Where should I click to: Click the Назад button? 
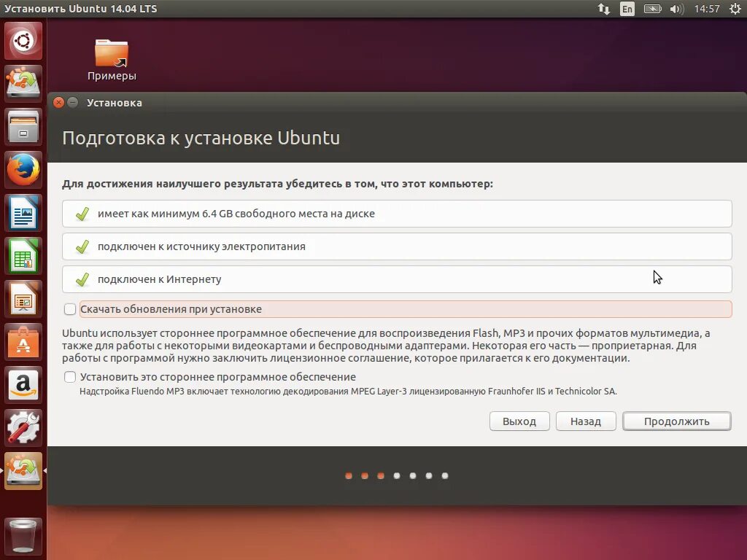click(x=586, y=421)
